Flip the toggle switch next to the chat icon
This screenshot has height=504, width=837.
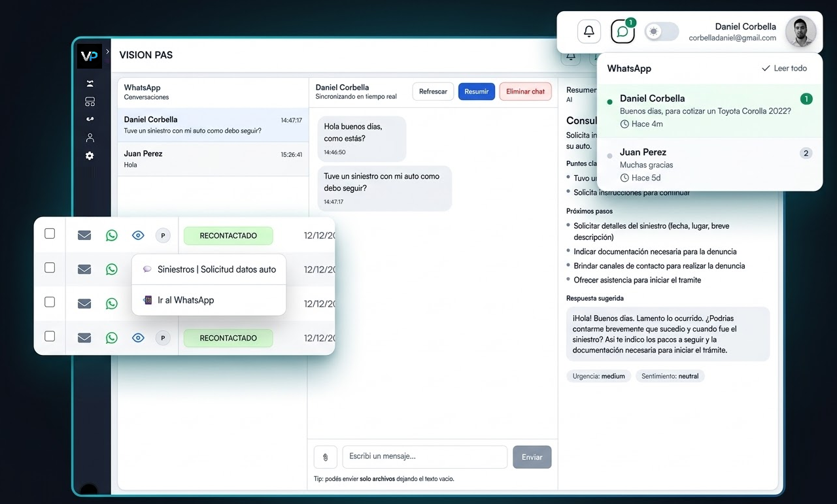click(x=661, y=31)
